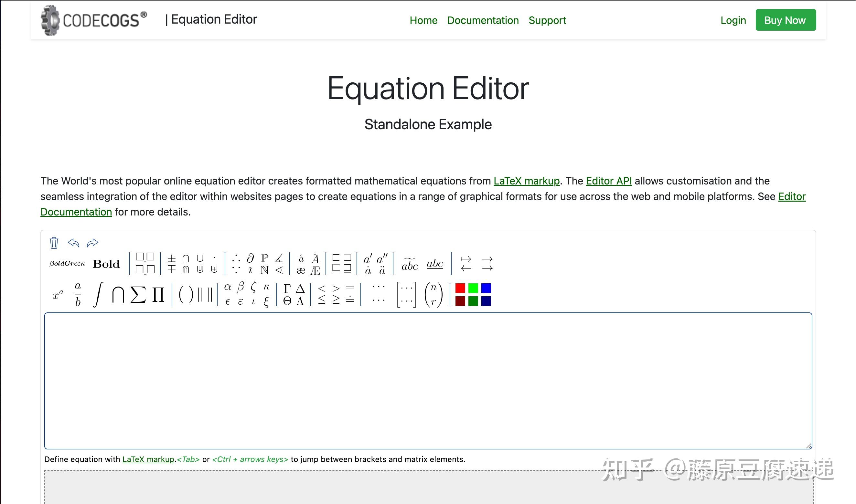Open the Documentation nav item
Image resolution: width=856 pixels, height=504 pixels.
pyautogui.click(x=483, y=20)
